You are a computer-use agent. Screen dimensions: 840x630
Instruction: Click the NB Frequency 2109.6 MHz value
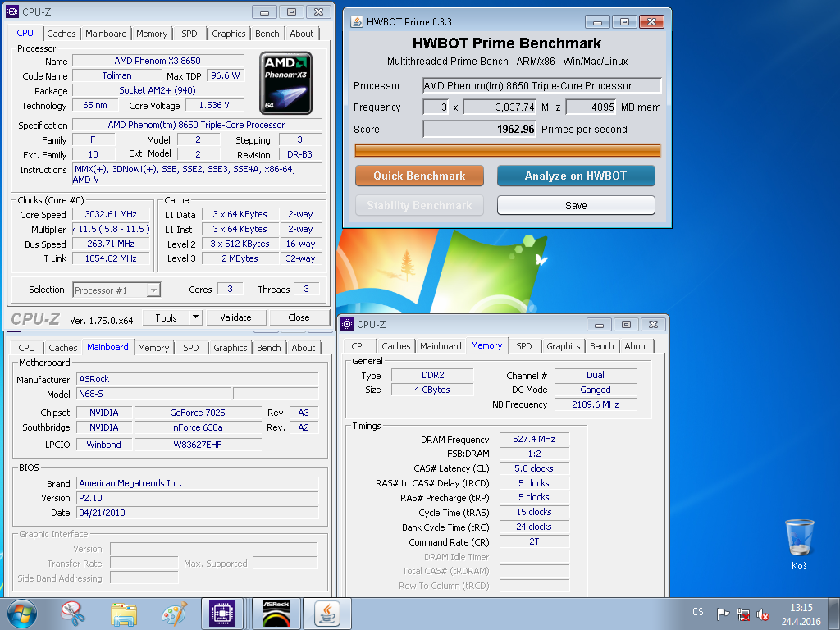tap(596, 404)
